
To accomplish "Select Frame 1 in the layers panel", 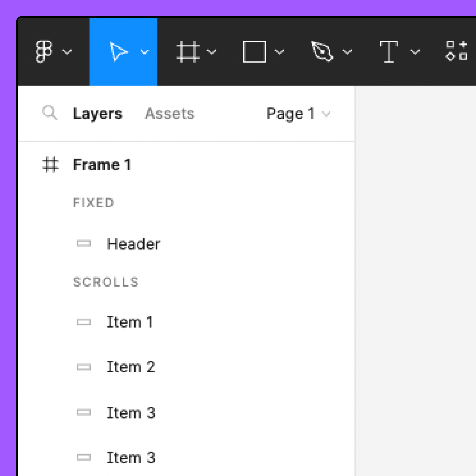I will (x=102, y=164).
